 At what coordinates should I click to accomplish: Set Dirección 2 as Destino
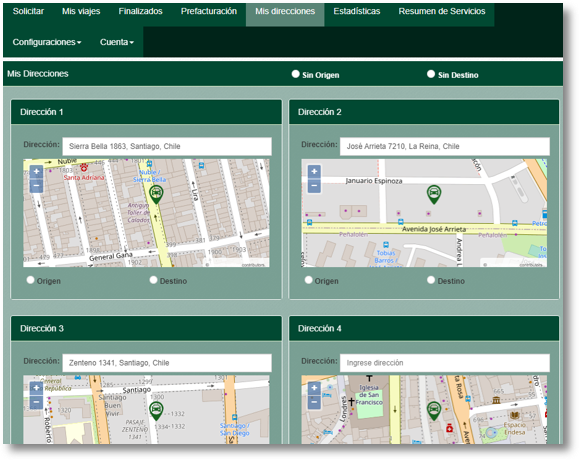pos(431,280)
